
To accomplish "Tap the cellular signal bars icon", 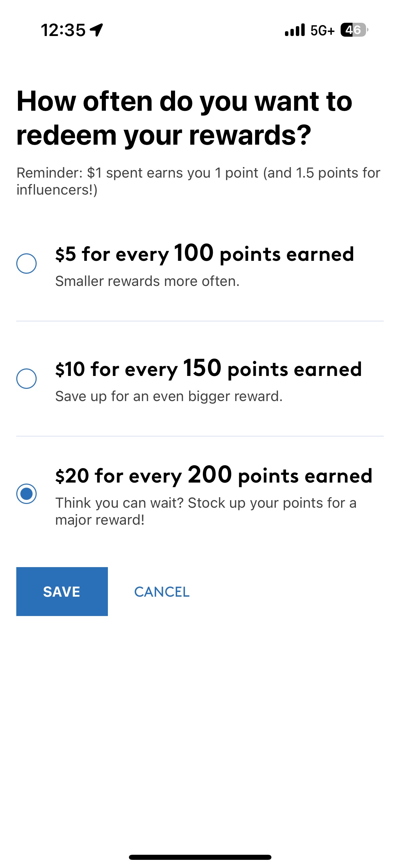I will click(294, 30).
